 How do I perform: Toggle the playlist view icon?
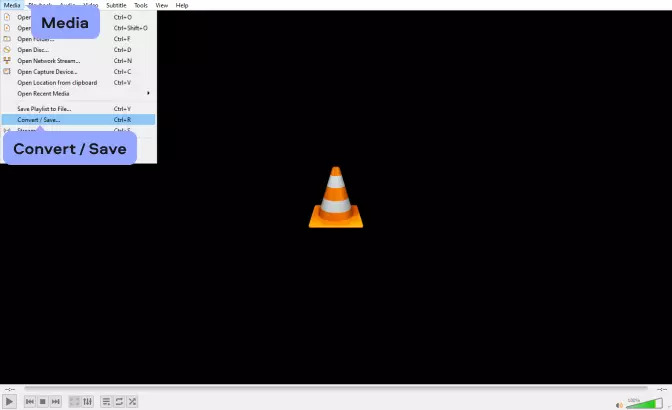point(106,401)
